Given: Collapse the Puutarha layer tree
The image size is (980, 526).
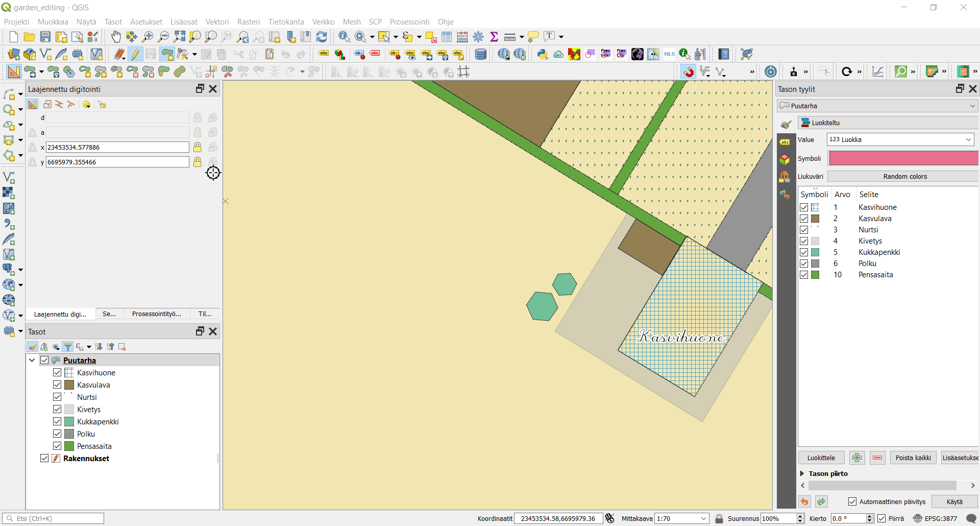Looking at the screenshot, I should pos(32,361).
